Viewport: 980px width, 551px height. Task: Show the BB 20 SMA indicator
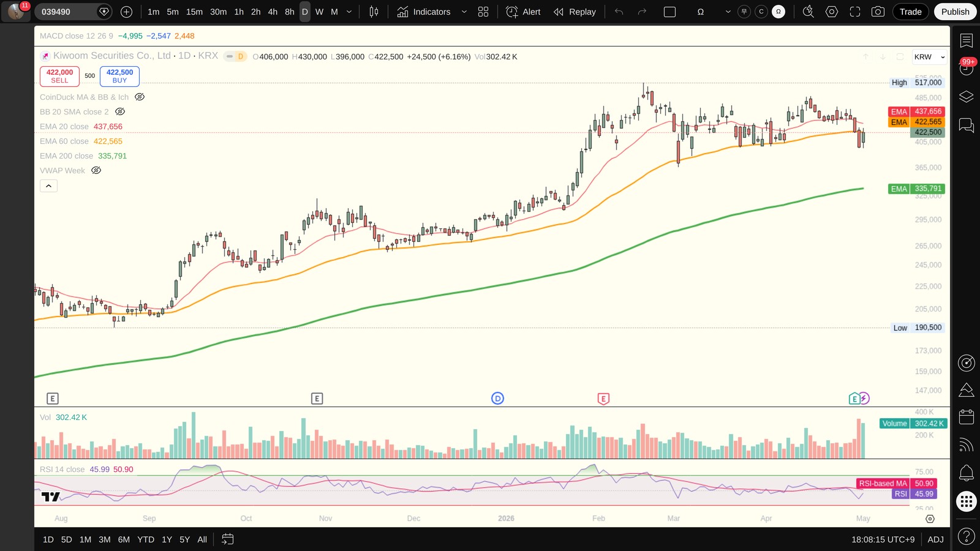coord(120,111)
